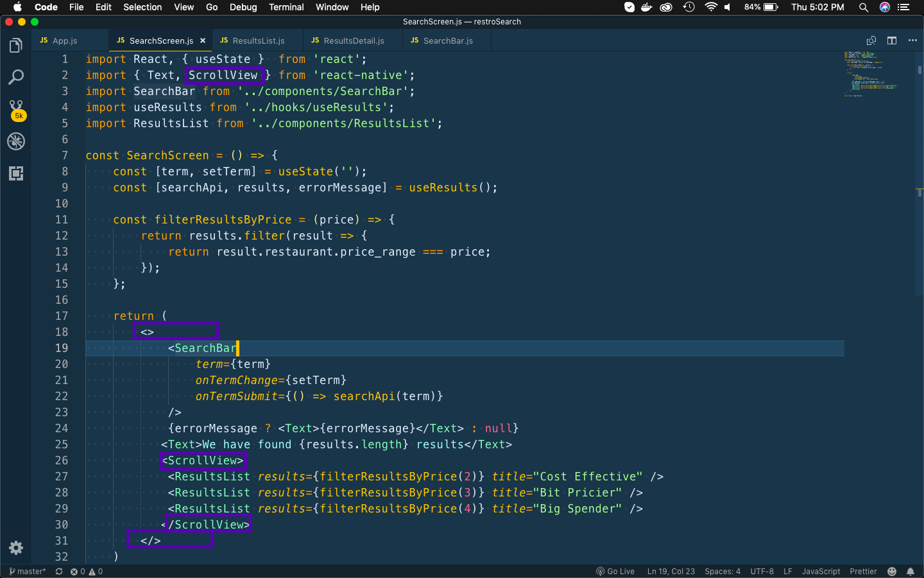Click Go Live in the status bar
The image size is (924, 578).
[615, 571]
